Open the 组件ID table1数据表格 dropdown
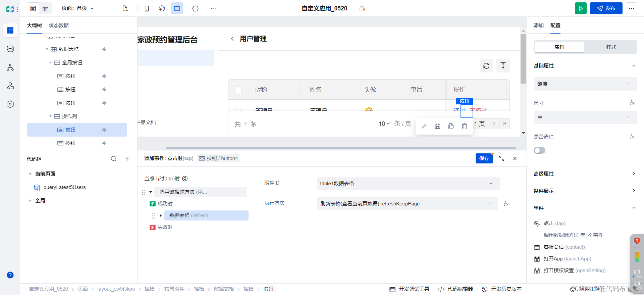This screenshot has width=644, height=295. (408, 184)
